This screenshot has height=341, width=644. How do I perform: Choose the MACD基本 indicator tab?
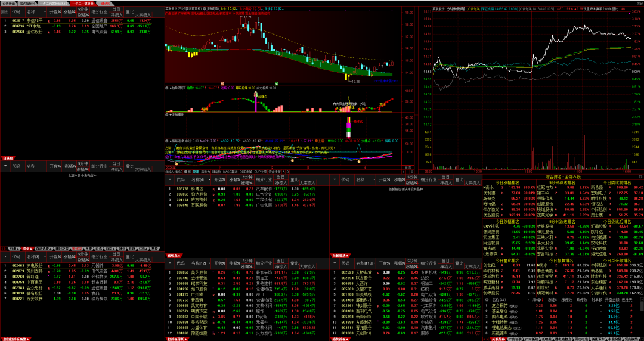tap(231, 172)
